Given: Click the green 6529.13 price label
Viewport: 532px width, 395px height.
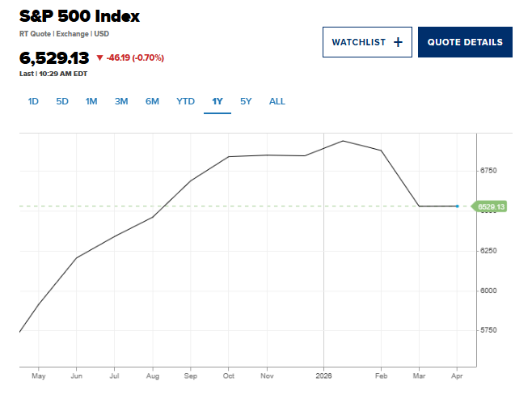Looking at the screenshot, I should click(492, 206).
